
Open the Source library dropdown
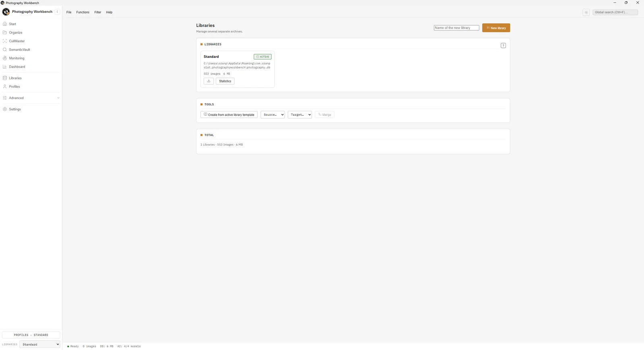pos(272,115)
